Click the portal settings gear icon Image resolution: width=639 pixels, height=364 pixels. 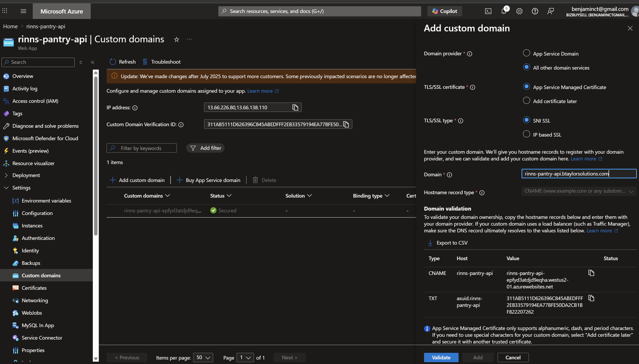click(519, 11)
